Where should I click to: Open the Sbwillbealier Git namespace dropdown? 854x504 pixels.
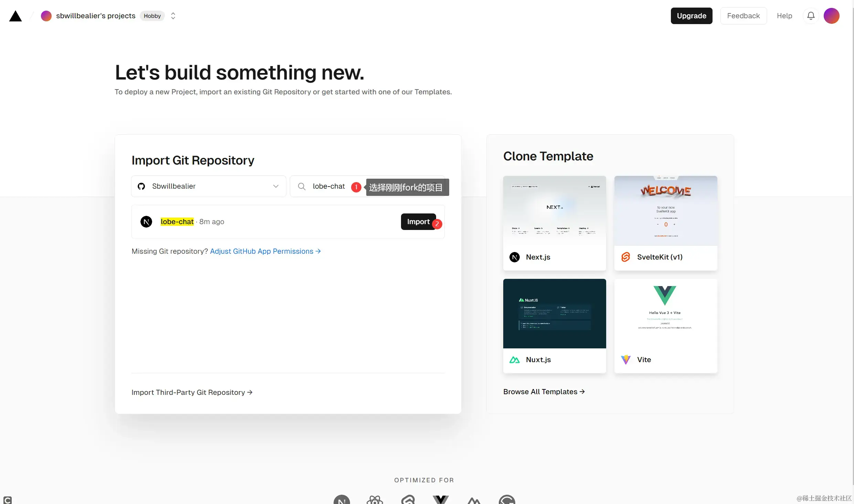click(209, 186)
